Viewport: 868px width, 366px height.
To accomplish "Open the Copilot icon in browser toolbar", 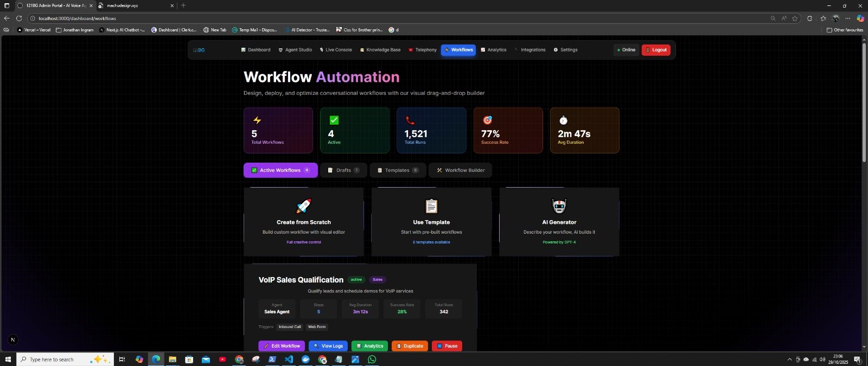I will pyautogui.click(x=860, y=18).
